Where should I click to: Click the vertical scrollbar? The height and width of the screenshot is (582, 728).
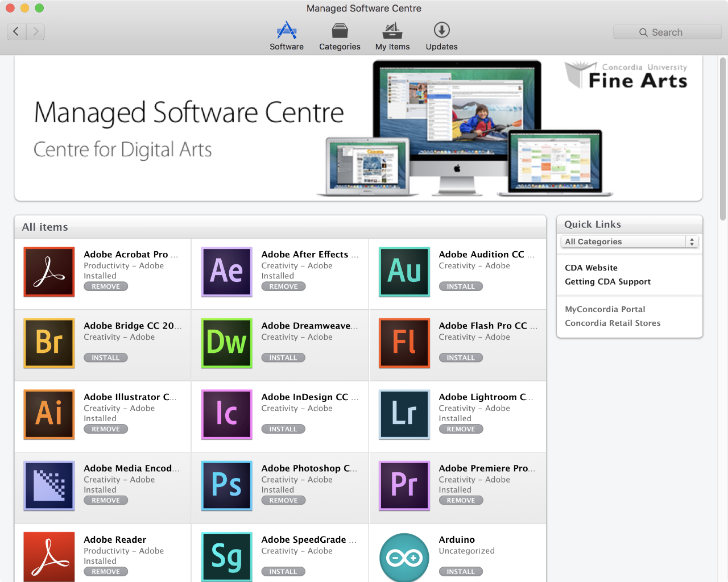click(x=723, y=139)
